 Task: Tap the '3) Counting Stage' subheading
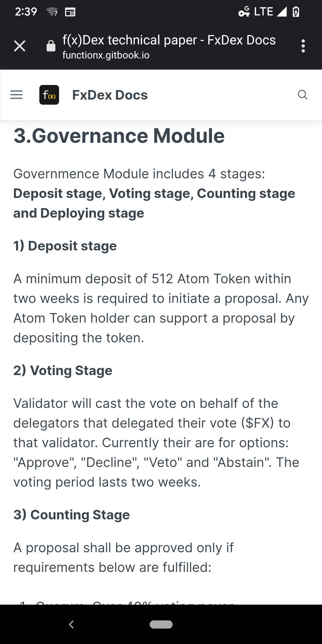click(72, 515)
